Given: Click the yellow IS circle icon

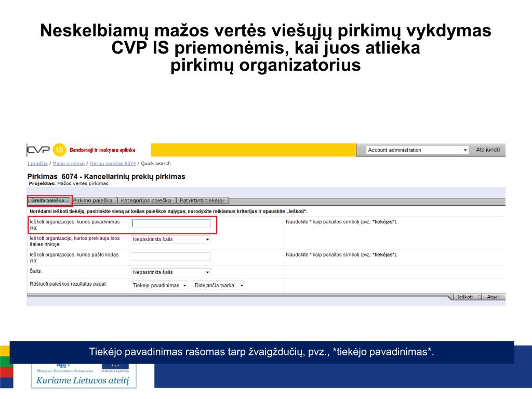Looking at the screenshot, I should pyautogui.click(x=59, y=150).
